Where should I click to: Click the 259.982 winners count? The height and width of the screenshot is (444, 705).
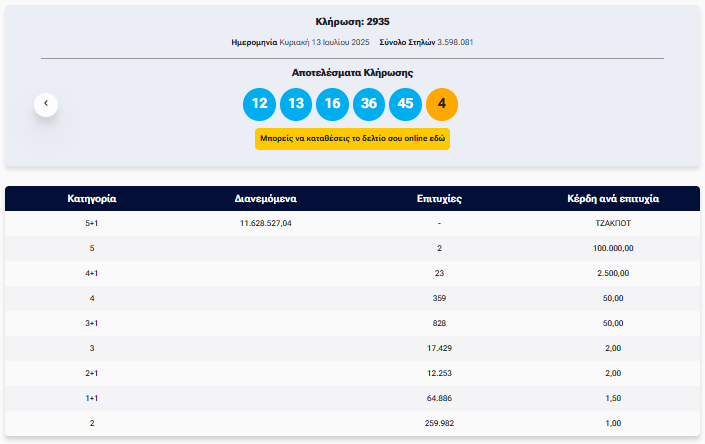tap(439, 423)
